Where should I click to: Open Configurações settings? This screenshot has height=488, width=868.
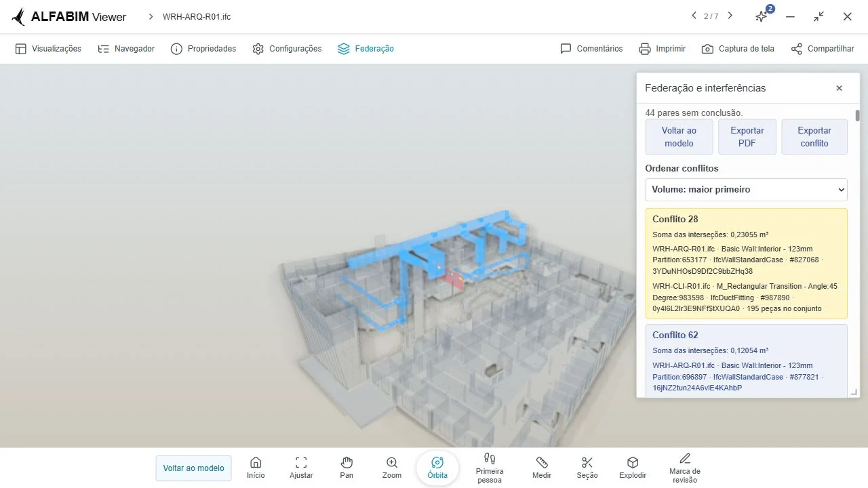click(x=287, y=49)
